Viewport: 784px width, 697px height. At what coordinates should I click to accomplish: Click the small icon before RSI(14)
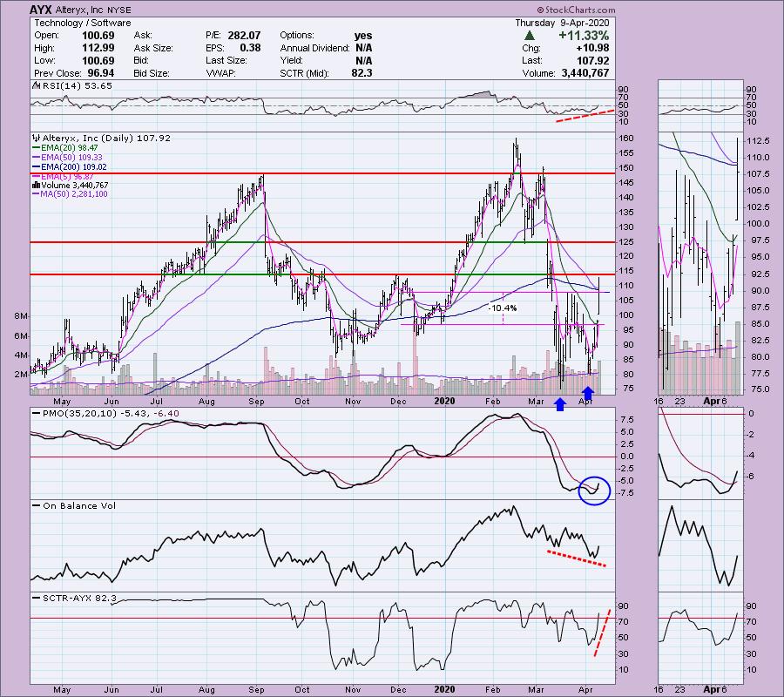tap(36, 86)
